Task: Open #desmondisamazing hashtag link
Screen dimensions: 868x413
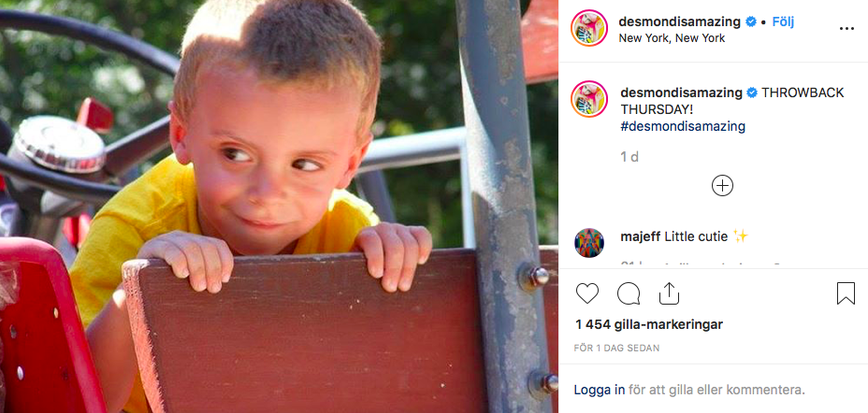Action: click(x=683, y=126)
